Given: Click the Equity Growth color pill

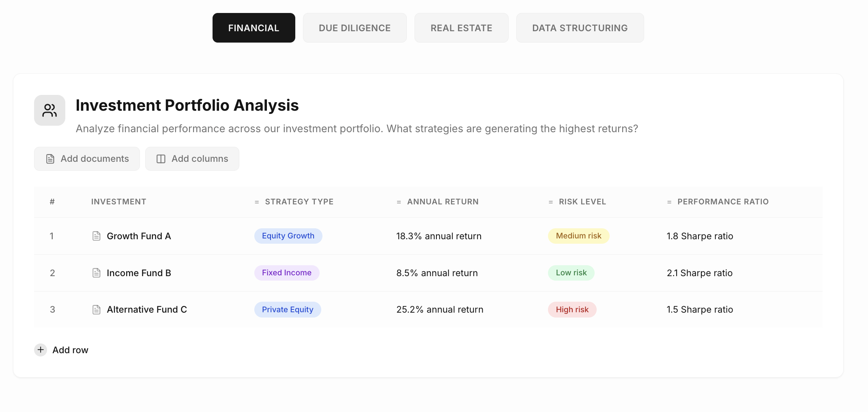Looking at the screenshot, I should coord(288,236).
